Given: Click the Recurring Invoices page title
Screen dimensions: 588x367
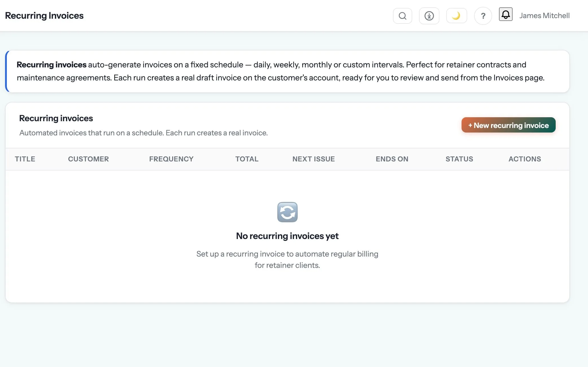Looking at the screenshot, I should pos(44,16).
